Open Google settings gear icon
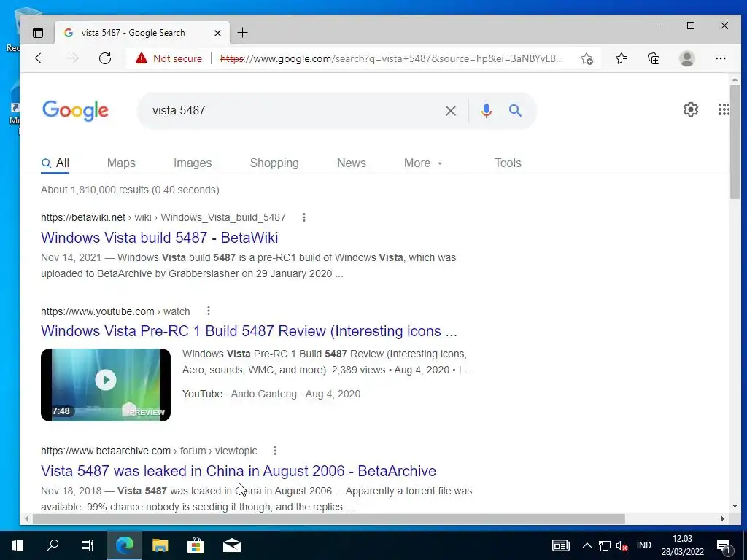747x560 pixels. point(690,109)
